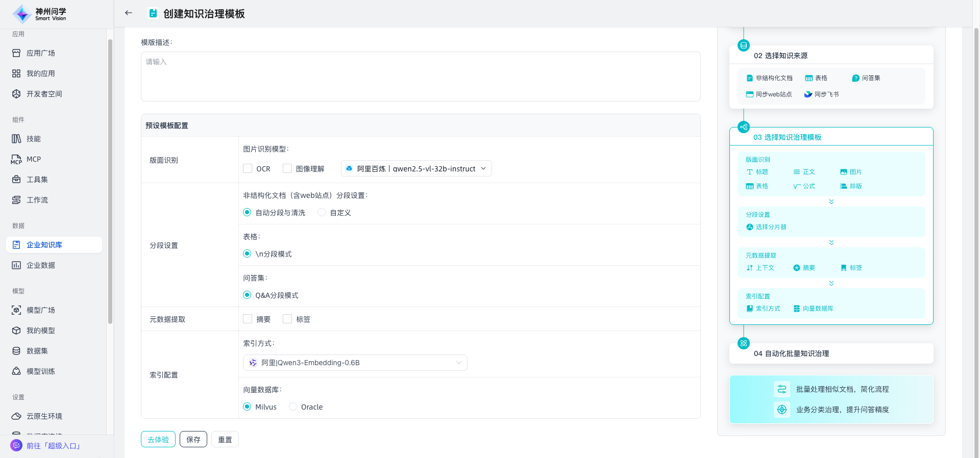Viewport: 980px width, 458px height.
Task: Click the step 02 database node icon
Action: point(744,45)
